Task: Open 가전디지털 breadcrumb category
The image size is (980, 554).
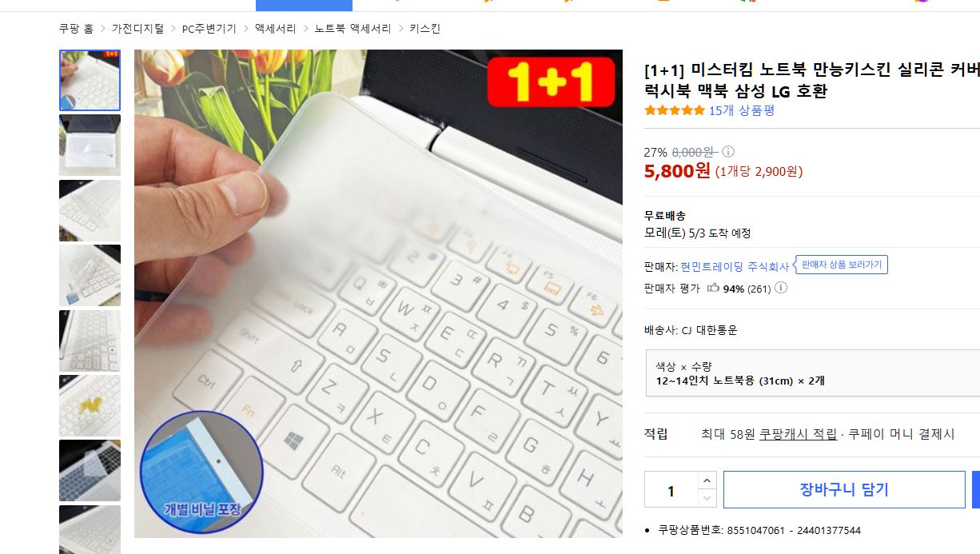Action: tap(137, 29)
